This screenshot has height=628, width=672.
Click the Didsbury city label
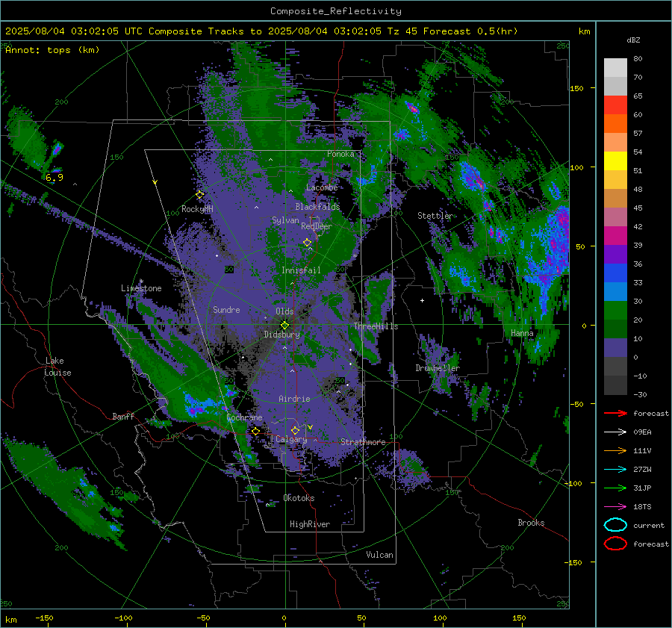pyautogui.click(x=281, y=335)
